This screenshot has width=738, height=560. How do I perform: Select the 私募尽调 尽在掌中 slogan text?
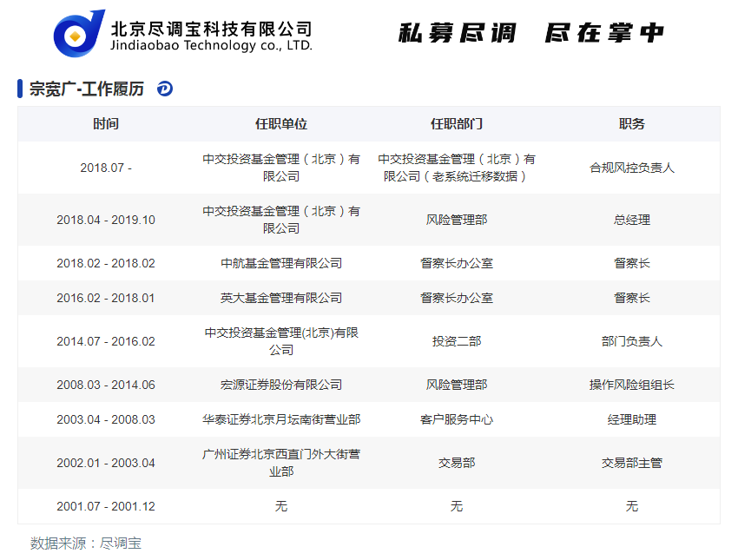click(x=530, y=33)
